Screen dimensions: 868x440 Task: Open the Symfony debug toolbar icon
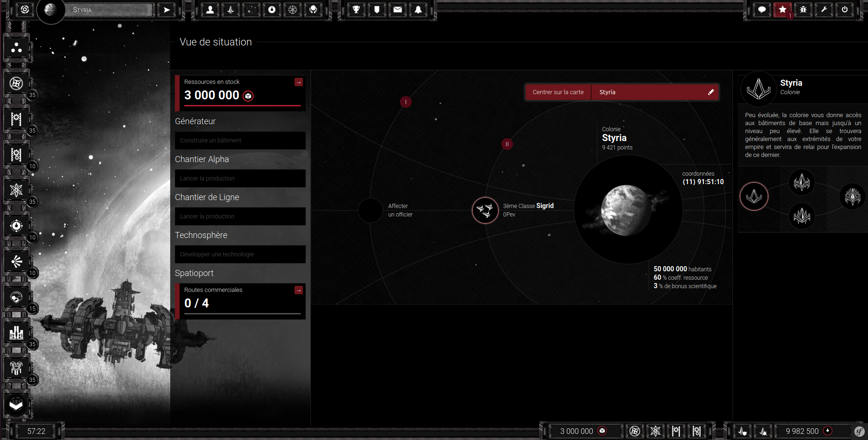[860, 431]
